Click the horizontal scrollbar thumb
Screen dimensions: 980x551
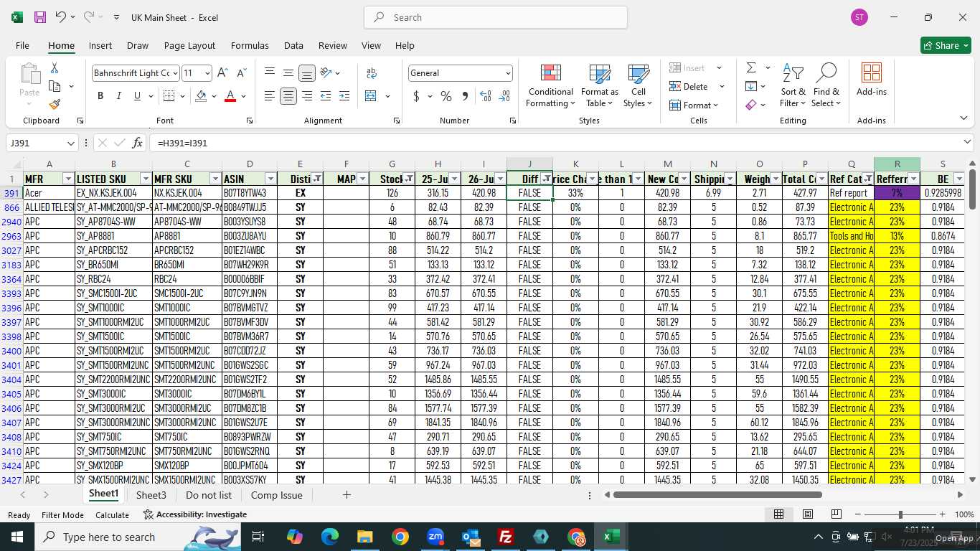(717, 494)
